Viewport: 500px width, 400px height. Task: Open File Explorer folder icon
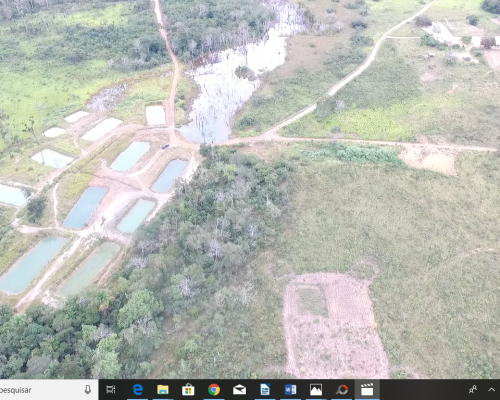(x=163, y=389)
